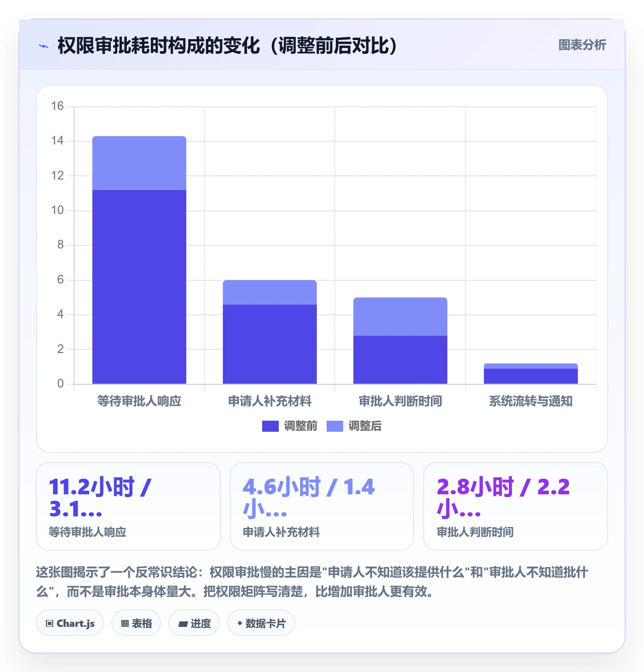644x672 pixels.
Task: Click the dark 调整前 bar for 申请人补充材料
Action: [270, 344]
